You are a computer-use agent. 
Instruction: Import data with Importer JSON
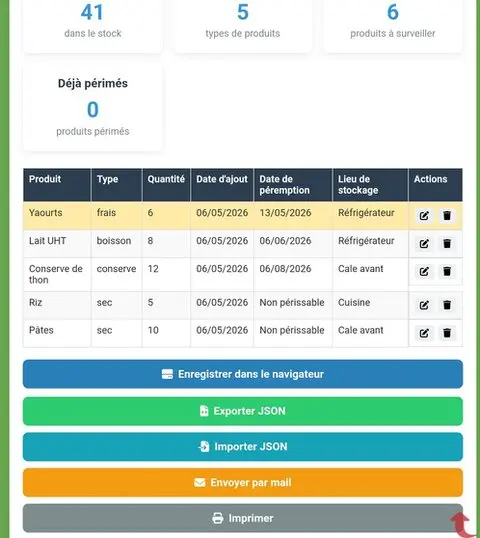point(243,447)
